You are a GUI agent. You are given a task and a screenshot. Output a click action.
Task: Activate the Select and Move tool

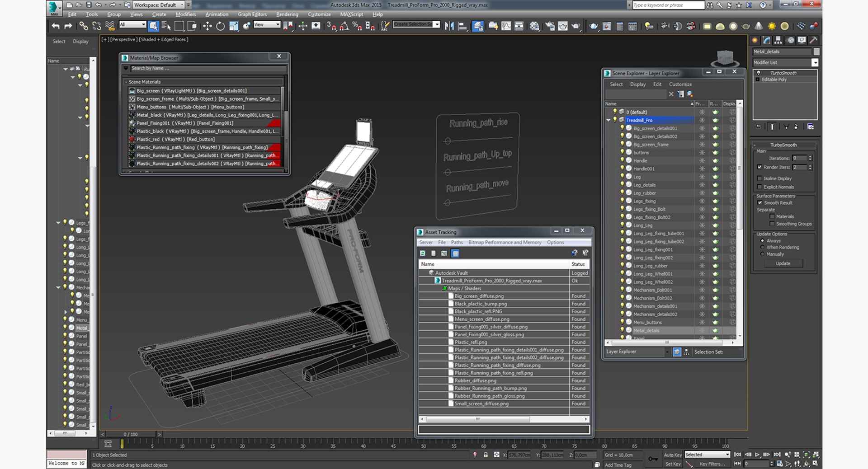pos(207,26)
